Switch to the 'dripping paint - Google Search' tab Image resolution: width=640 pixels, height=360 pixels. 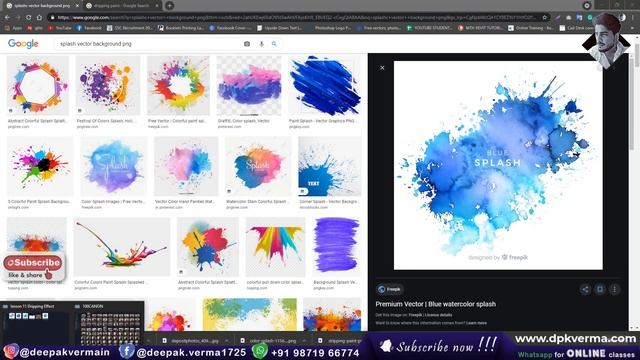[x=121, y=6]
